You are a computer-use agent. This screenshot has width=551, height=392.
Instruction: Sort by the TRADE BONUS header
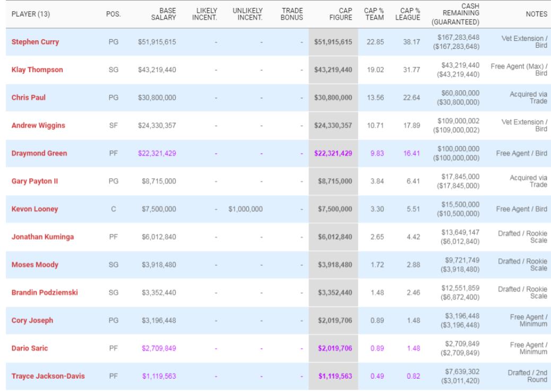click(291, 14)
